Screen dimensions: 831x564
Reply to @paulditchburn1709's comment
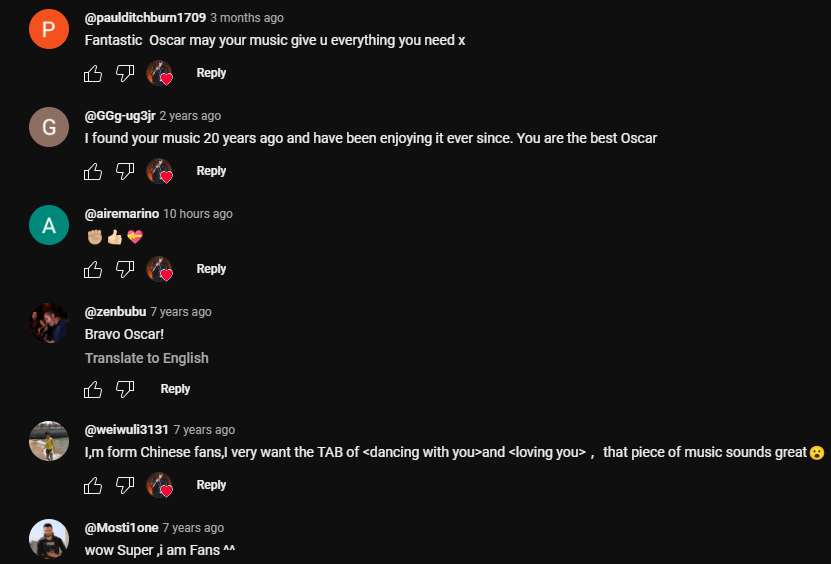211,73
